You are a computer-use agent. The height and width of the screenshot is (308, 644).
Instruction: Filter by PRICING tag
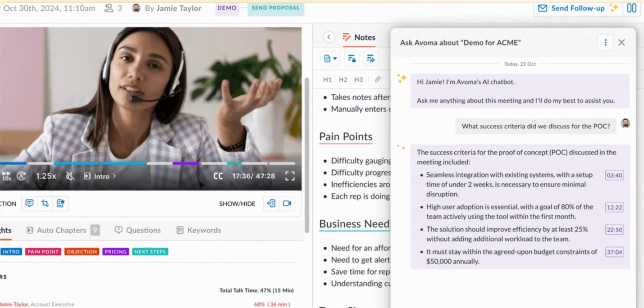116,252
